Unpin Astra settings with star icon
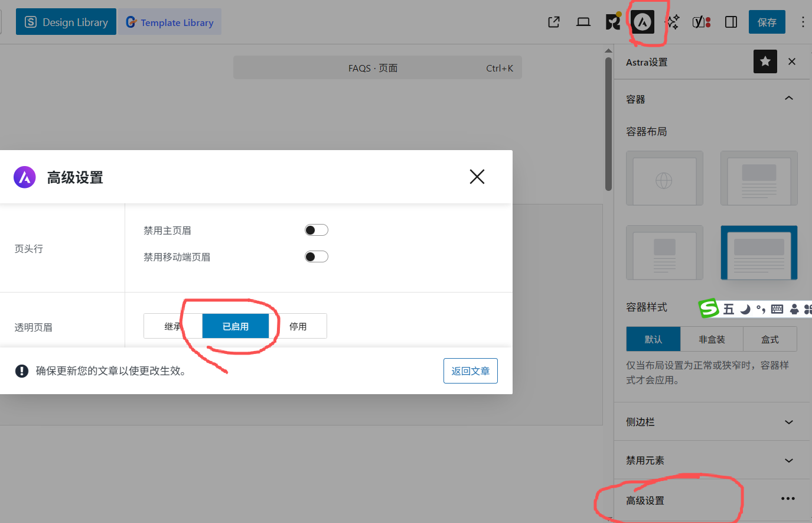The width and height of the screenshot is (812, 523). (765, 61)
